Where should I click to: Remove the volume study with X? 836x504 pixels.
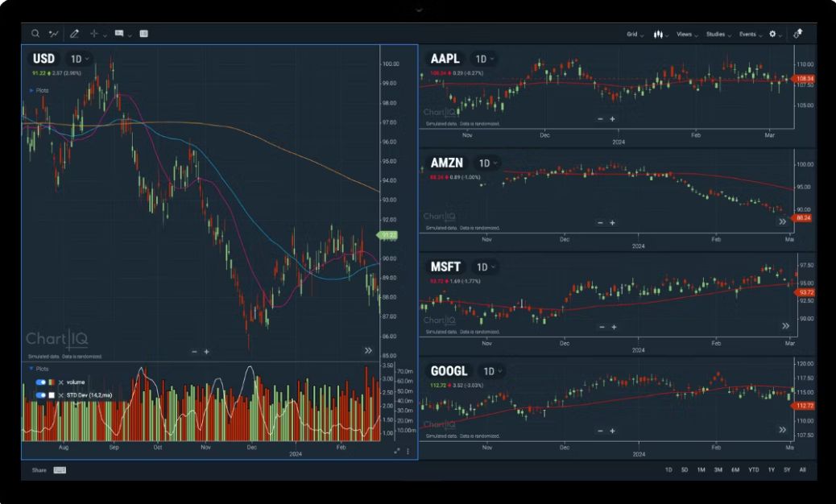pos(60,382)
